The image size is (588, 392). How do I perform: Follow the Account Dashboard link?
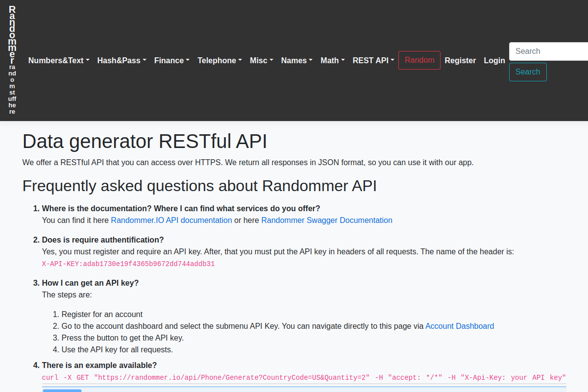coord(460,326)
